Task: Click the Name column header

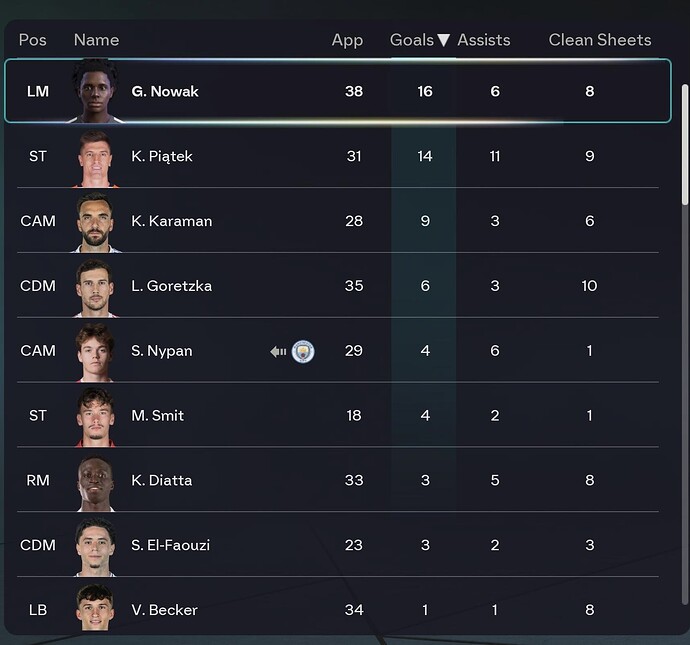Action: point(96,41)
